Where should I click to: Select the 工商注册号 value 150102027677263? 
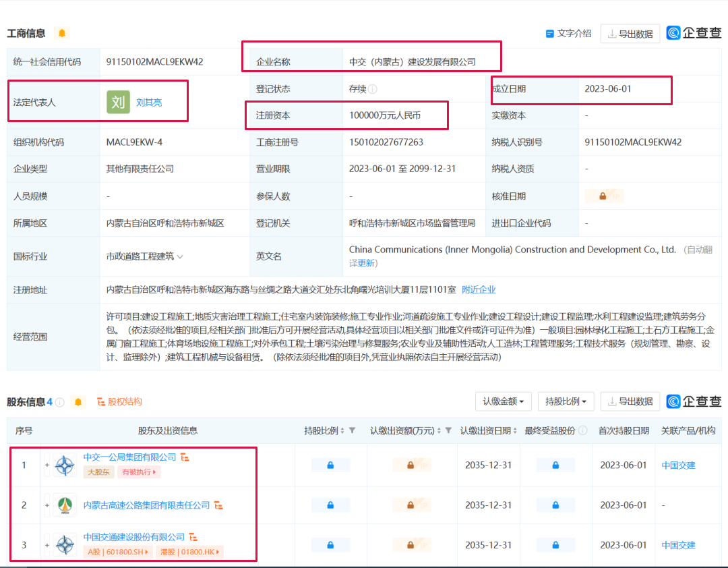[386, 142]
